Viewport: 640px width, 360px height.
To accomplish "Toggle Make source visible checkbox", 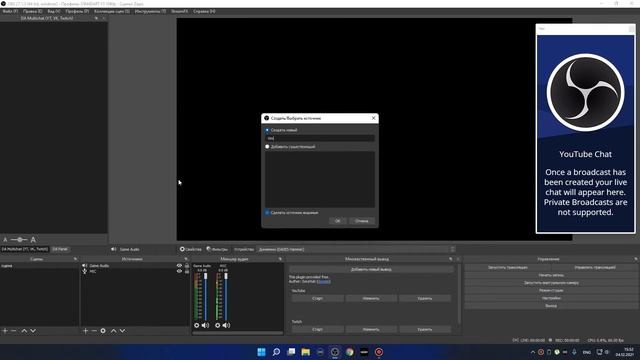I will [x=267, y=213].
